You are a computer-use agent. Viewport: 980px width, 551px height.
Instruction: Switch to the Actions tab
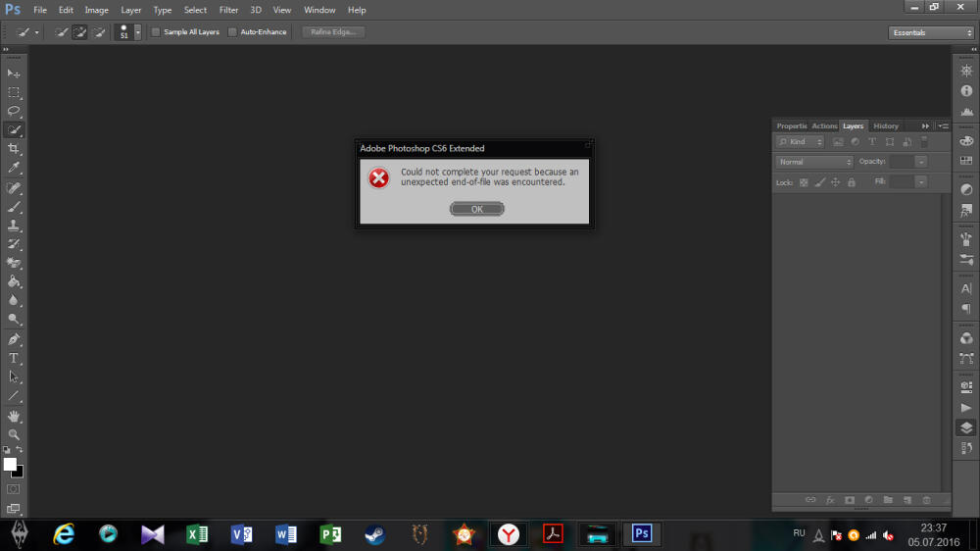pyautogui.click(x=824, y=126)
